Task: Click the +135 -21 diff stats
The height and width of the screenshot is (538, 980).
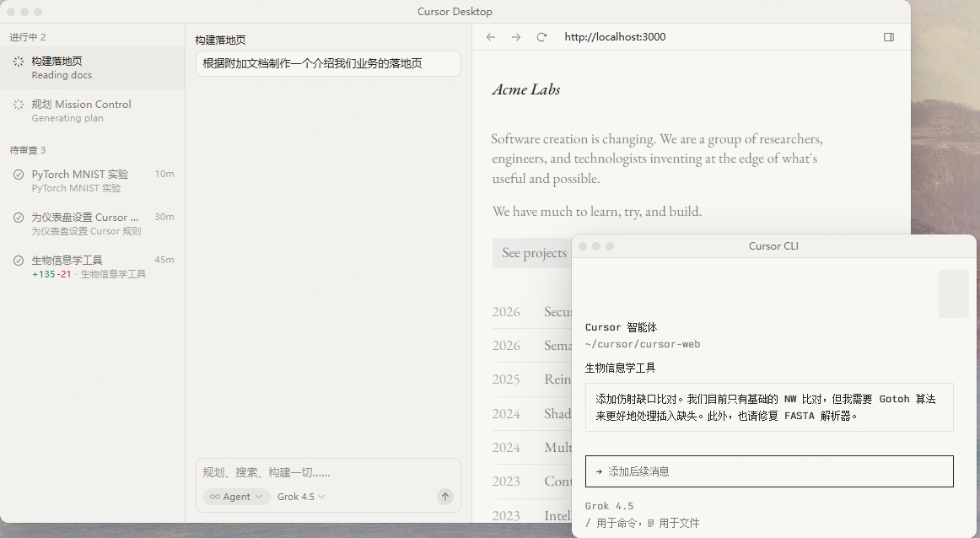Action: [x=51, y=274]
